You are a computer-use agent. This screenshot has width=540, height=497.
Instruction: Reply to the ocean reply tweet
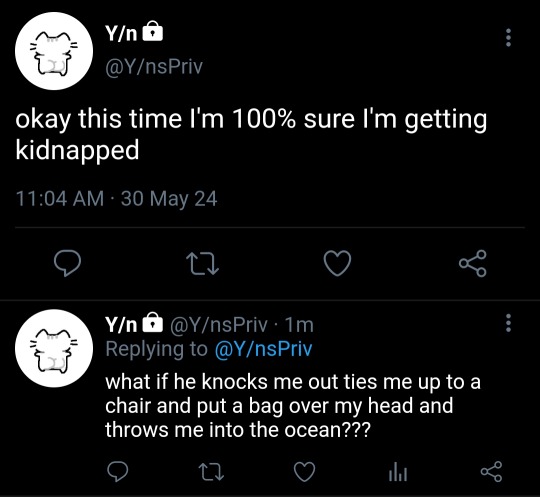click(117, 471)
